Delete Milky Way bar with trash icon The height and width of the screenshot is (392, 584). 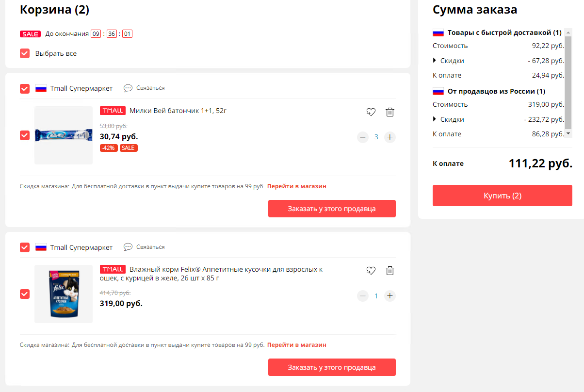click(x=390, y=112)
